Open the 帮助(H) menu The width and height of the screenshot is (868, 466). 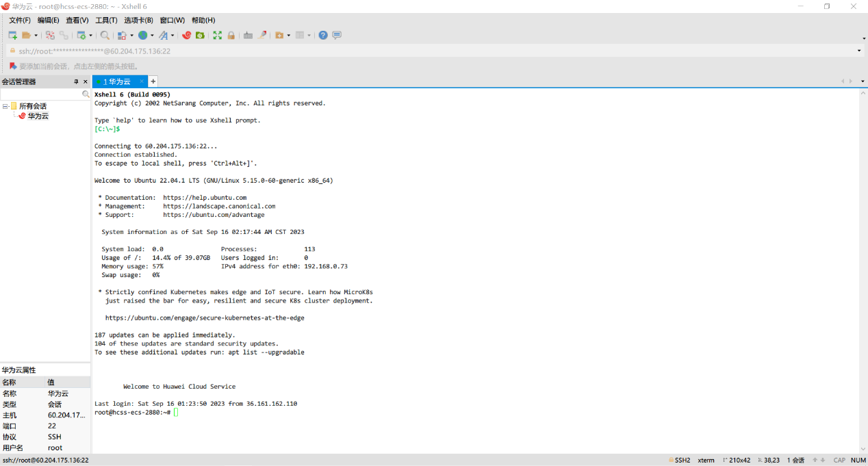click(203, 21)
